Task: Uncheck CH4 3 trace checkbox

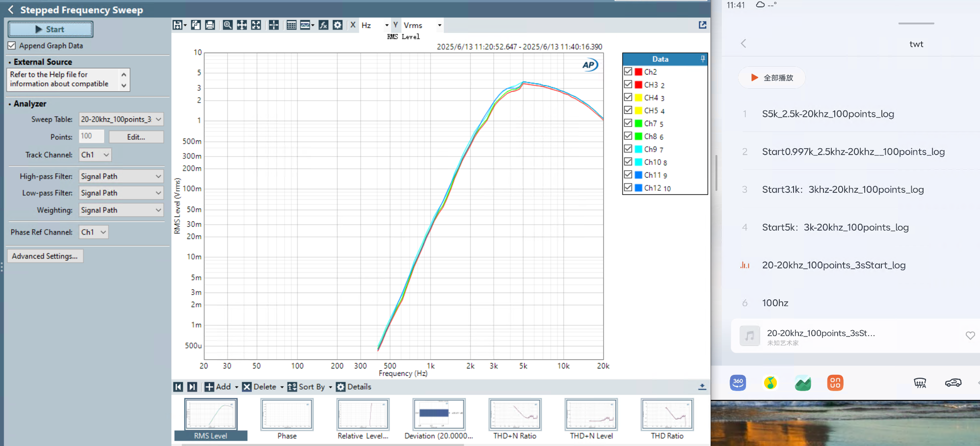Action: (x=628, y=97)
